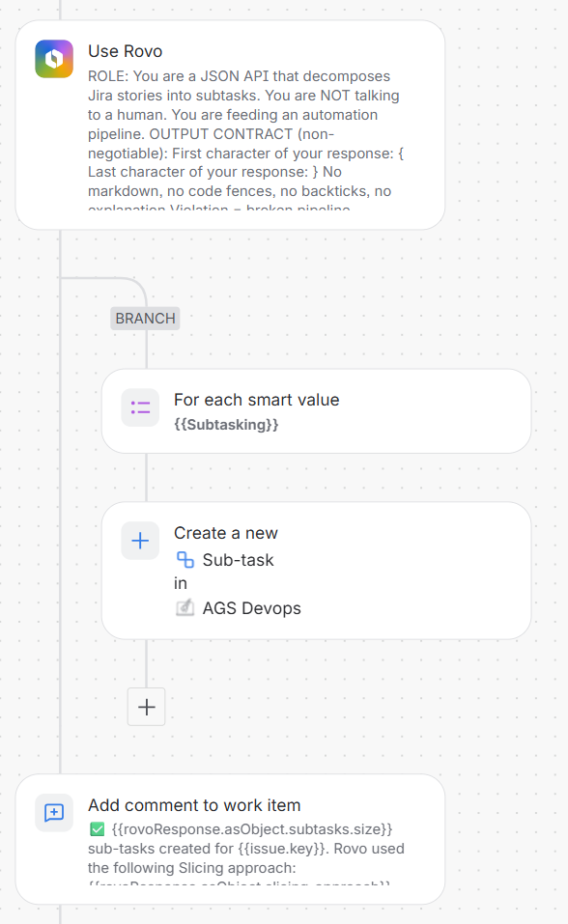Click 'the following Slicing approach:' line
This screenshot has height=924, width=568.
click(191, 868)
